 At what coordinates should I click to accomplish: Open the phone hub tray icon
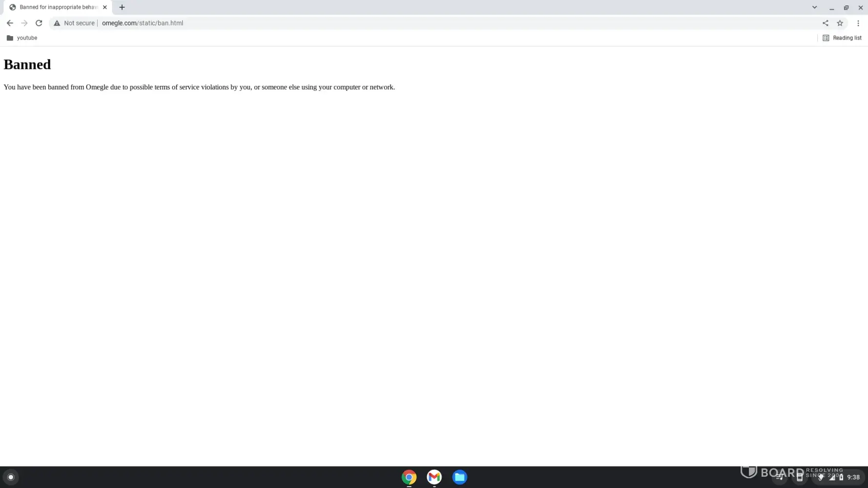(799, 477)
